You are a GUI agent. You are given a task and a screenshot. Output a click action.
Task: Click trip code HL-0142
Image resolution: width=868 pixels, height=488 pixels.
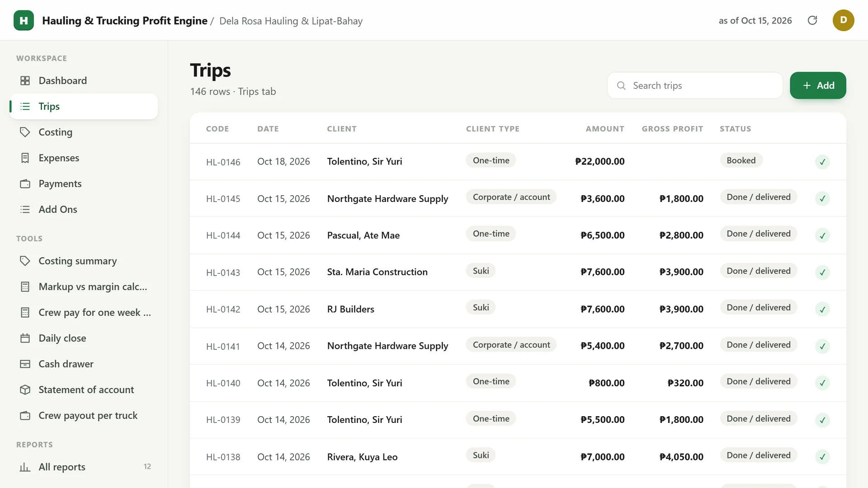pos(223,309)
